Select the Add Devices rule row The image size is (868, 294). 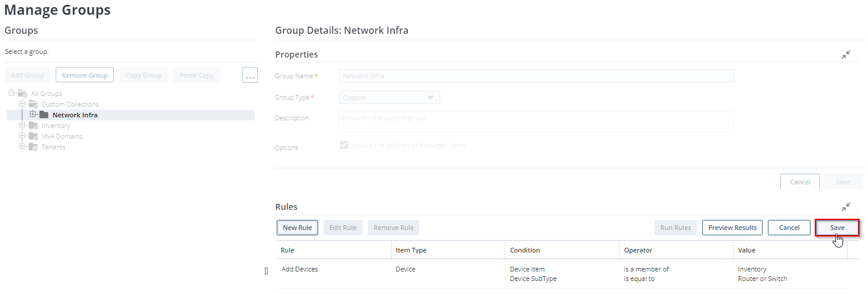(x=450, y=274)
